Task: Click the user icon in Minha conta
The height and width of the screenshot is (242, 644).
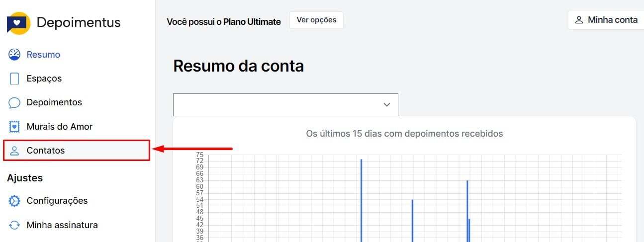Action: tap(579, 20)
